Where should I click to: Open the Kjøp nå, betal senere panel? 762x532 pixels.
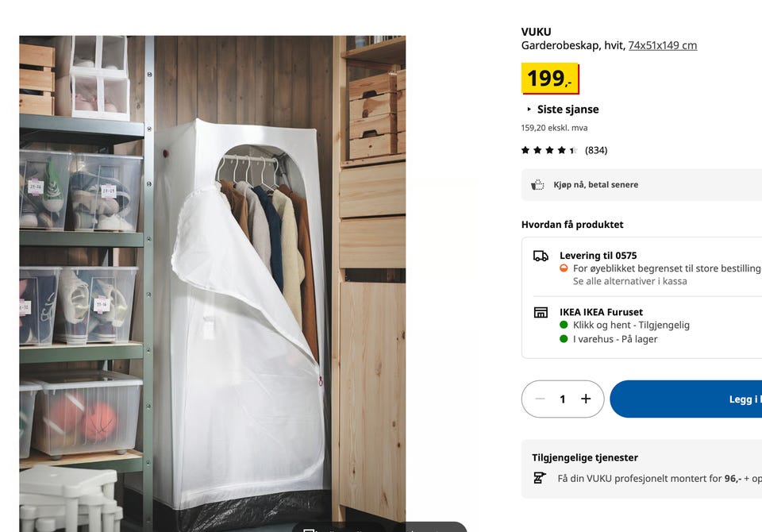641,185
